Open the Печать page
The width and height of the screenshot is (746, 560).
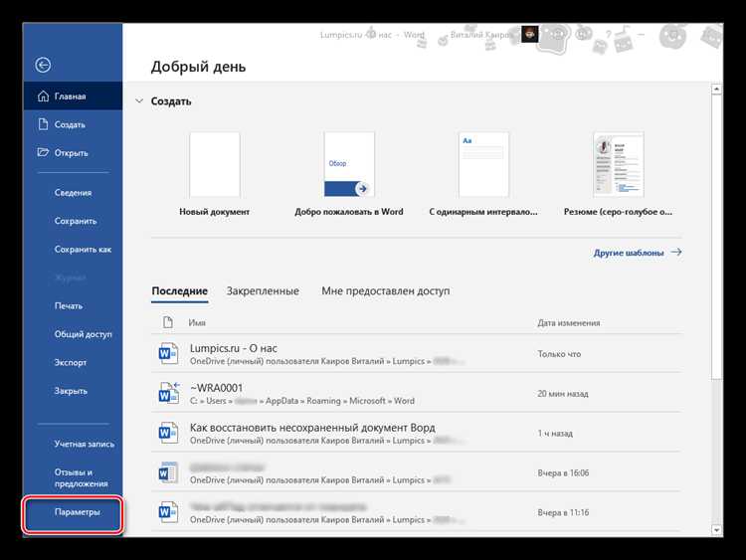73,306
